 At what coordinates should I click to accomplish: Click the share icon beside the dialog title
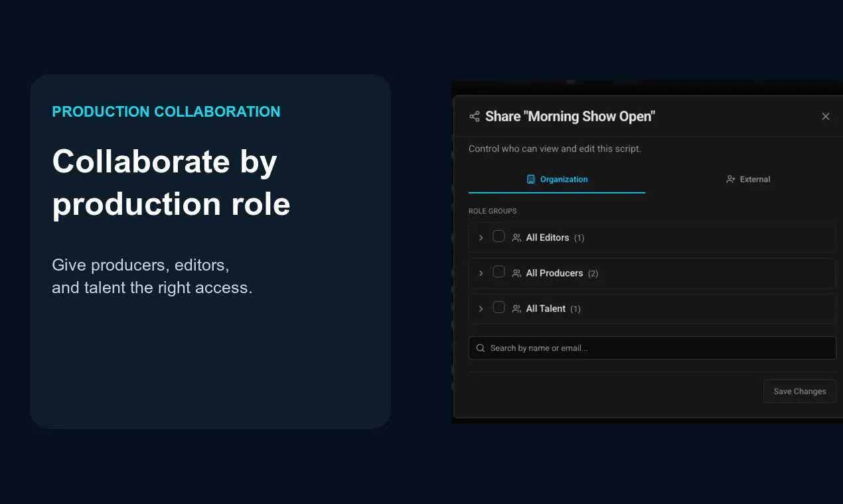[x=475, y=117]
